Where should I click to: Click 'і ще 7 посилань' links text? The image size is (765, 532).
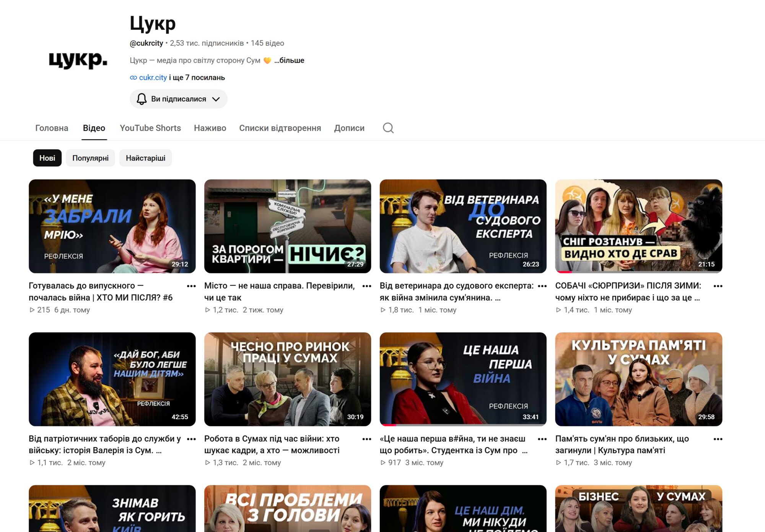pos(197,77)
